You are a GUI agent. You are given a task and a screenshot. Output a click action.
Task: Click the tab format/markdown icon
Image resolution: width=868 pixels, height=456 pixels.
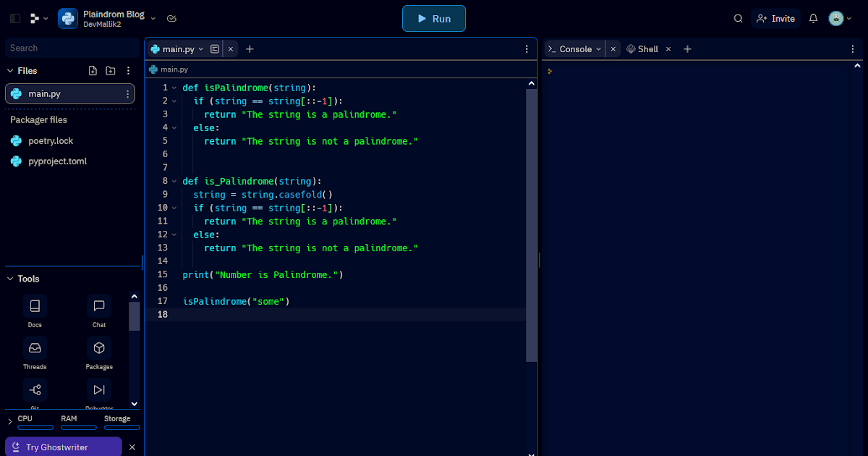pyautogui.click(x=215, y=49)
